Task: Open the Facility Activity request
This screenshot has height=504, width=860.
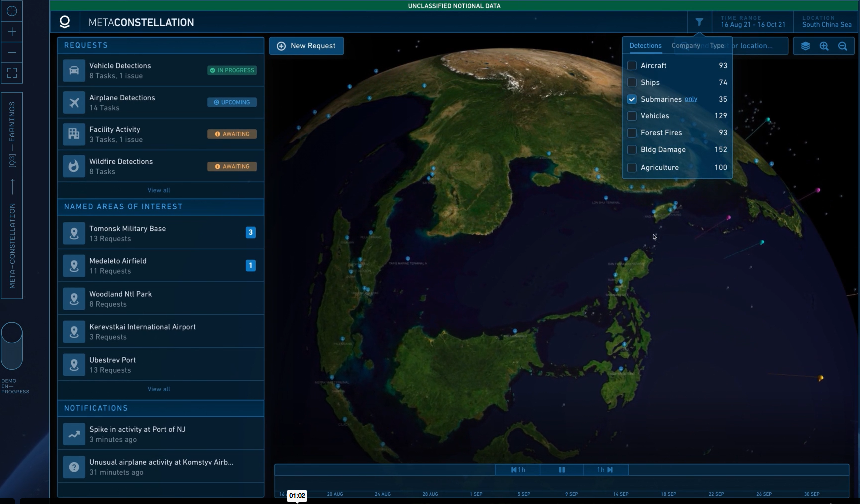Action: tap(161, 134)
